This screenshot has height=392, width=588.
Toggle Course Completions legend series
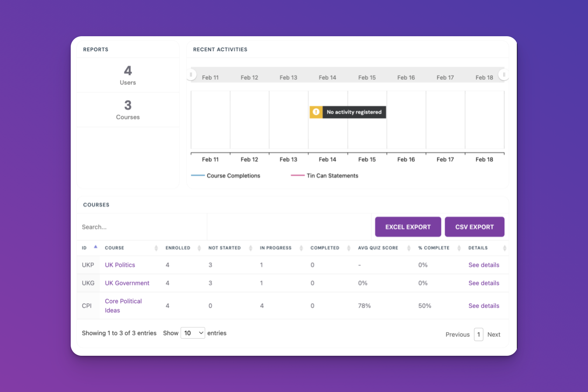coord(226,175)
